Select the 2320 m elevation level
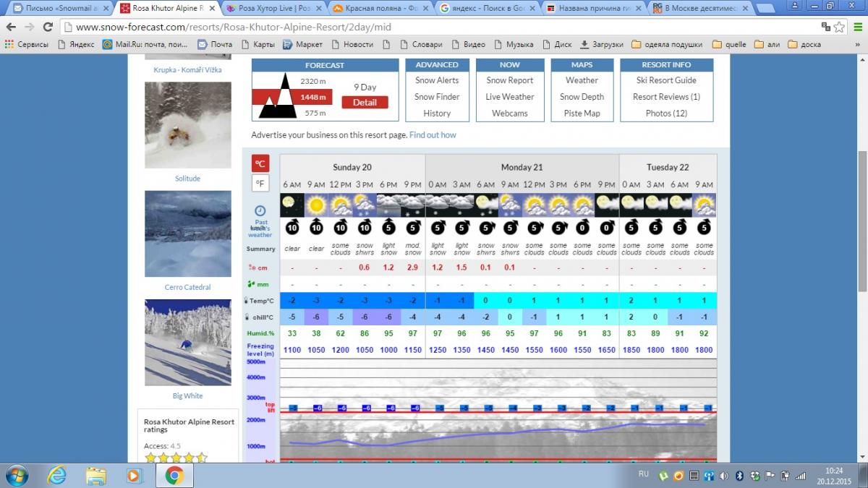This screenshot has height=488, width=868. tap(313, 81)
